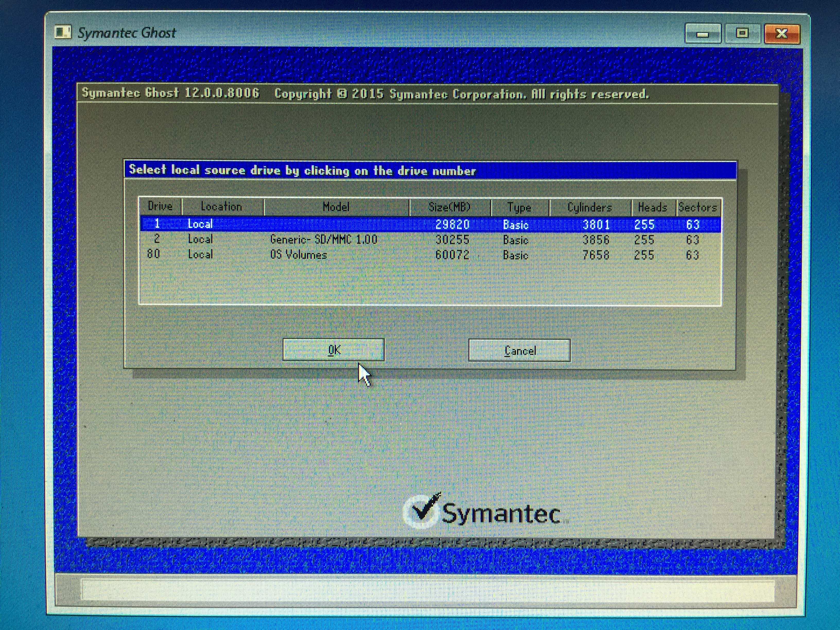840x630 pixels.
Task: Click the Cylinders column header
Action: coord(589,208)
